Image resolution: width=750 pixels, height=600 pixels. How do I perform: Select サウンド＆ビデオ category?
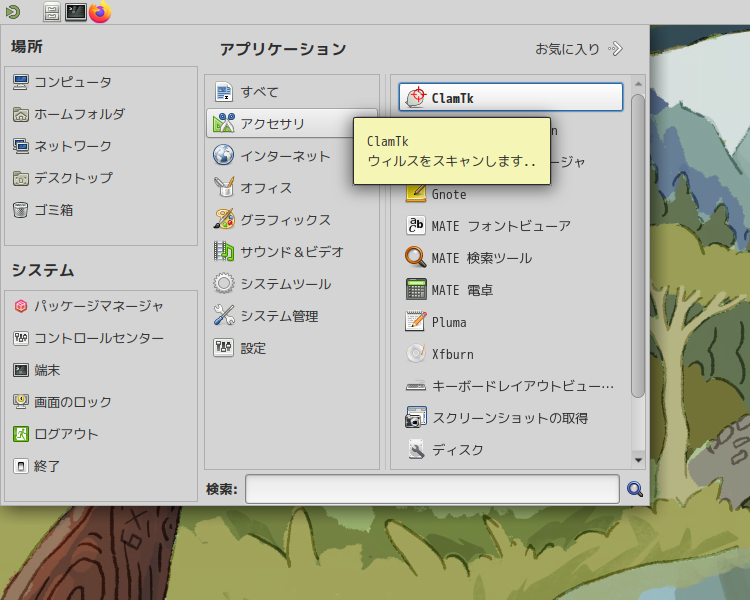(292, 252)
